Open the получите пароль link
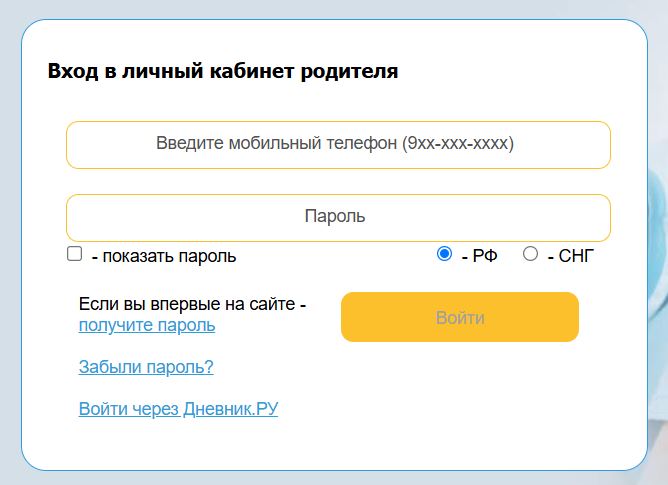Image resolution: width=668 pixels, height=485 pixels. click(x=147, y=325)
